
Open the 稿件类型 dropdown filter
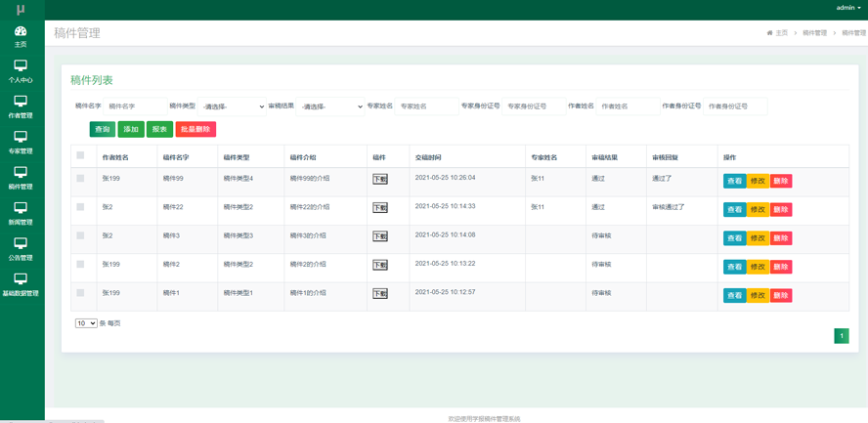(233, 106)
